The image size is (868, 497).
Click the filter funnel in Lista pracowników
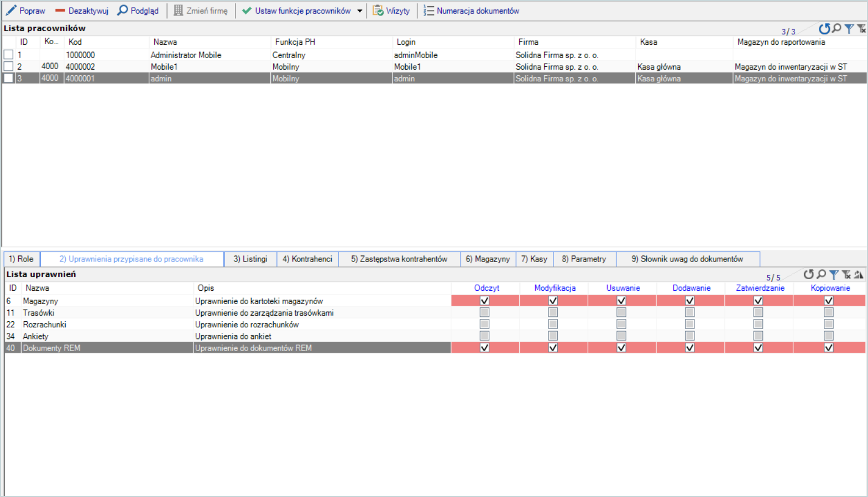849,29
